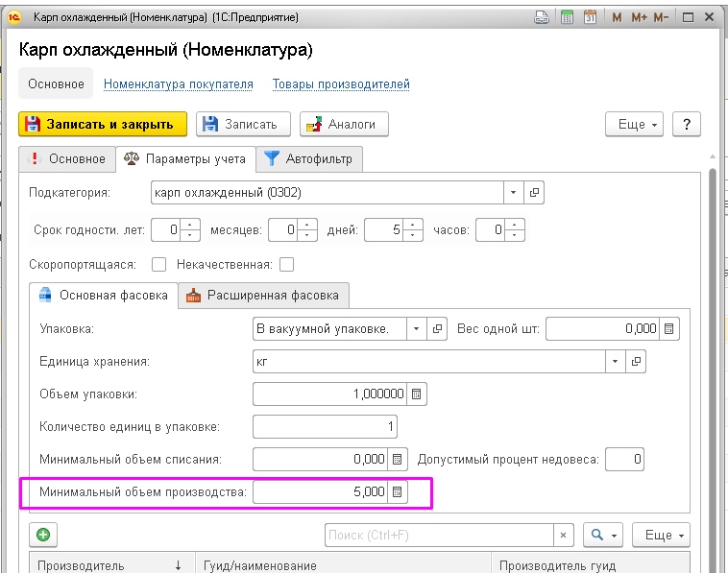The width and height of the screenshot is (728, 573).
Task: Click the M+ memory add button
Action: pos(639,17)
